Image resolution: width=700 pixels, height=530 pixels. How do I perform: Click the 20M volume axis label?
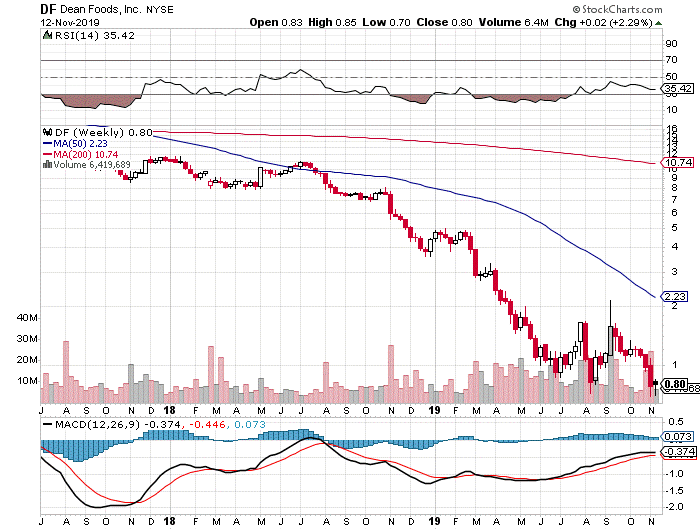tap(27, 360)
